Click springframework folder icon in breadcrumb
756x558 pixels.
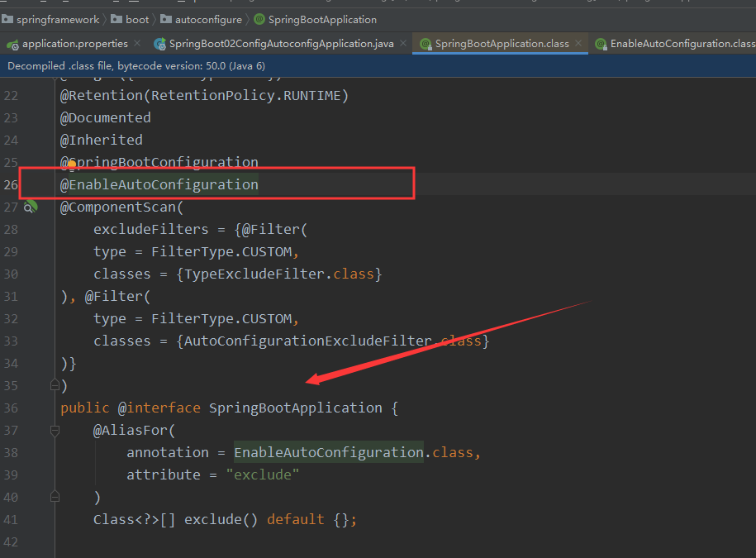(7, 19)
